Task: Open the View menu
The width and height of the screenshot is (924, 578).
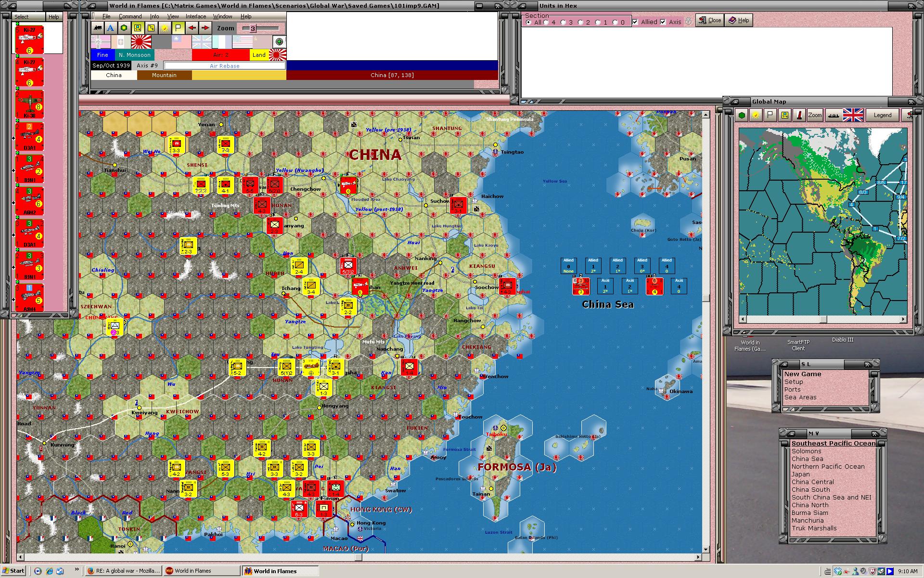Action: pos(173,16)
